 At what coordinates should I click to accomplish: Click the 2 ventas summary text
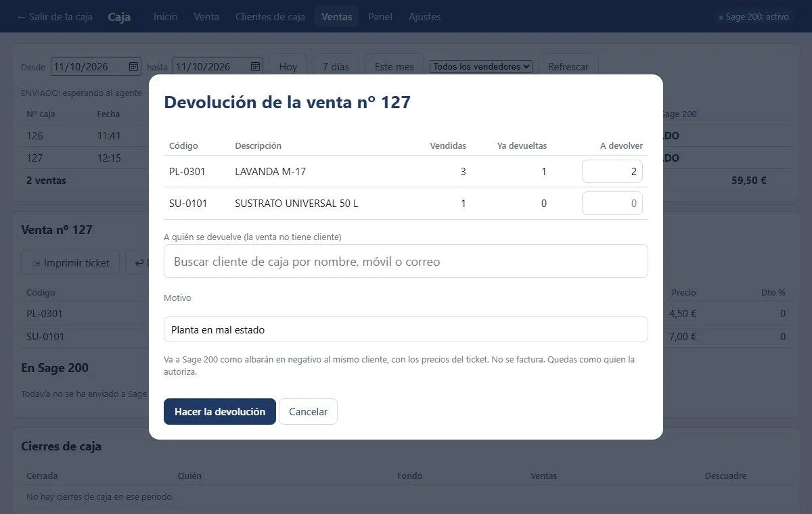coord(46,181)
